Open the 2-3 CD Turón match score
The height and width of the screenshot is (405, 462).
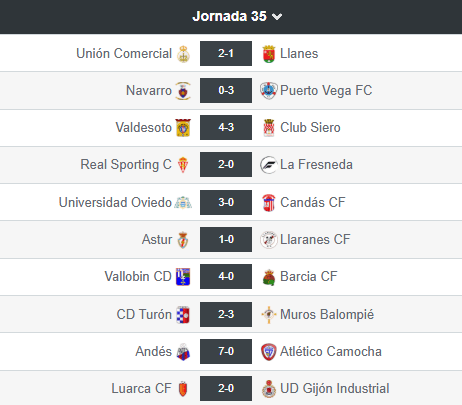226,314
